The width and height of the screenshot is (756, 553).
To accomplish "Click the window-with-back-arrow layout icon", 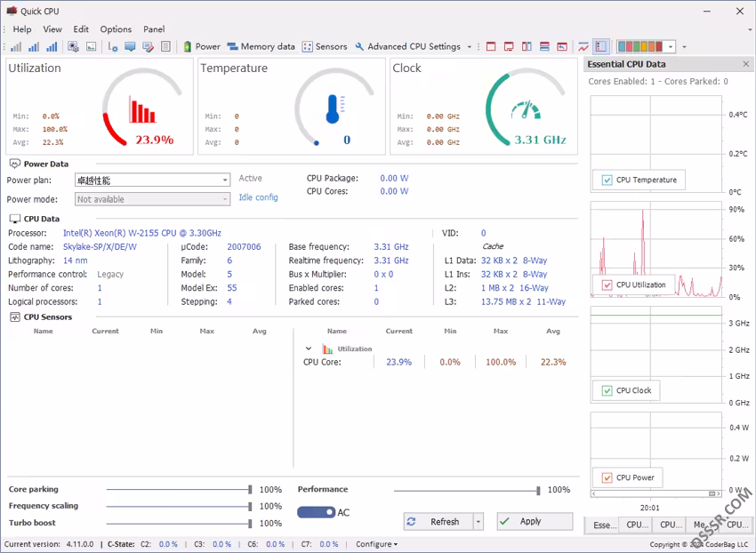I will [562, 47].
